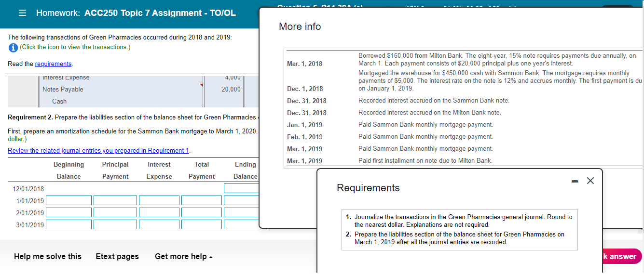The width and height of the screenshot is (644, 275).
Task: Click the Jan. 1, 2019 date in More info
Action: click(304, 125)
